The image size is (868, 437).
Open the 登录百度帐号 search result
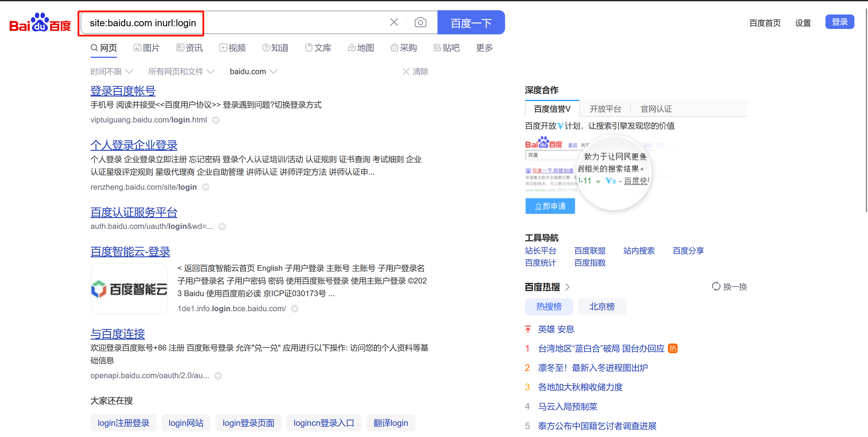[123, 91]
